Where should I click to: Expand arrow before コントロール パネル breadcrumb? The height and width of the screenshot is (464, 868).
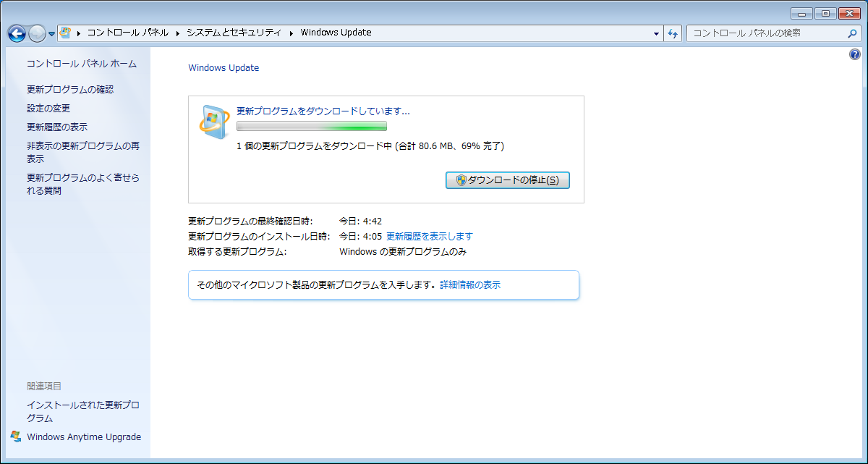(x=78, y=33)
